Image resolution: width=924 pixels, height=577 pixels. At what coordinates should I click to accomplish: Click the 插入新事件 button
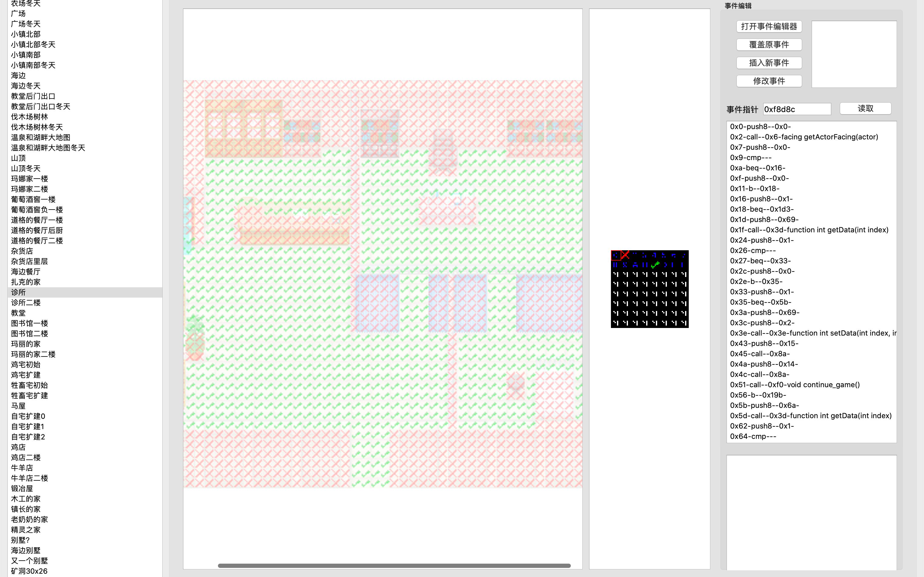tap(769, 63)
